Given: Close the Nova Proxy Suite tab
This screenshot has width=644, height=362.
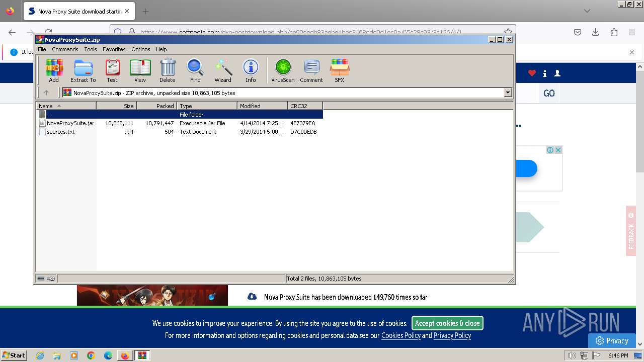Looking at the screenshot, I should (126, 11).
